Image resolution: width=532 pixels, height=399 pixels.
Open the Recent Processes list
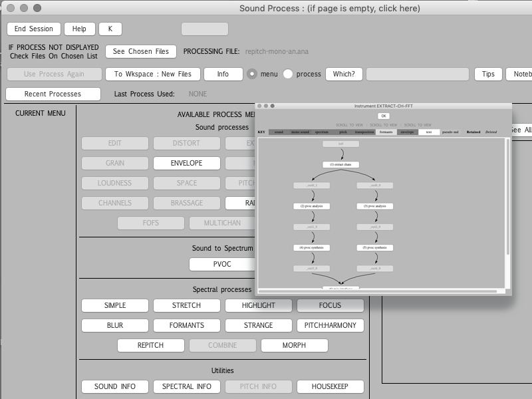tap(53, 94)
